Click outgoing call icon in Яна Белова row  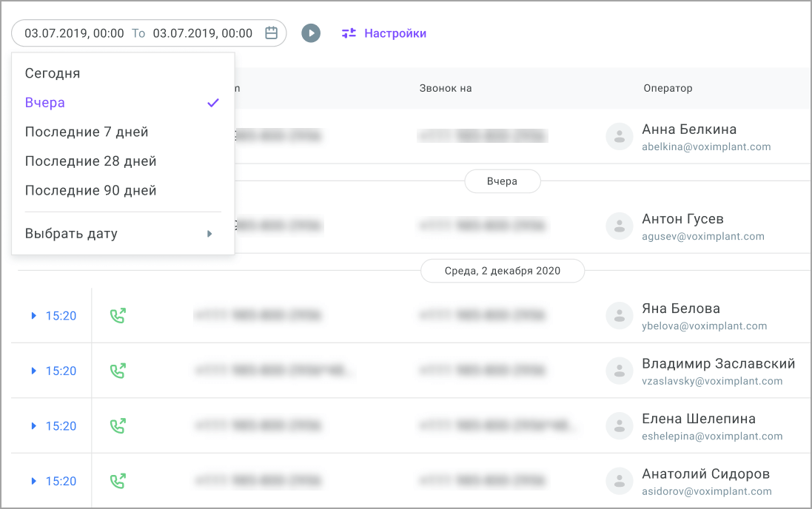click(x=118, y=315)
